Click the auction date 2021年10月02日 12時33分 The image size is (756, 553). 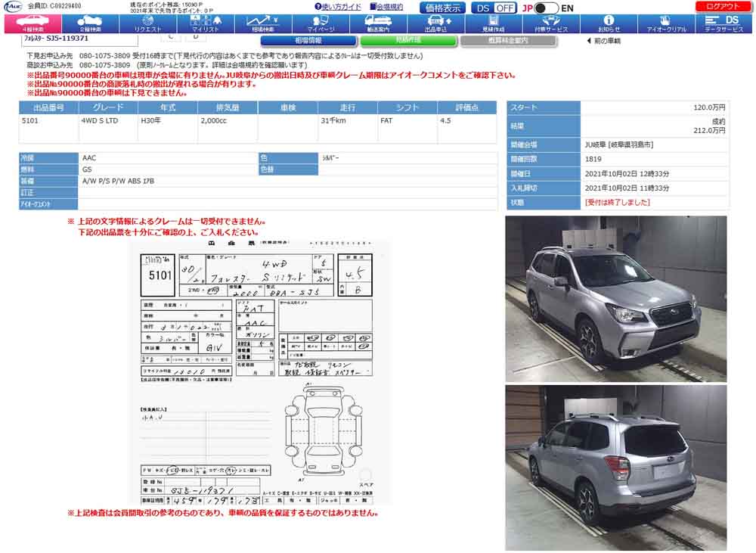click(627, 174)
